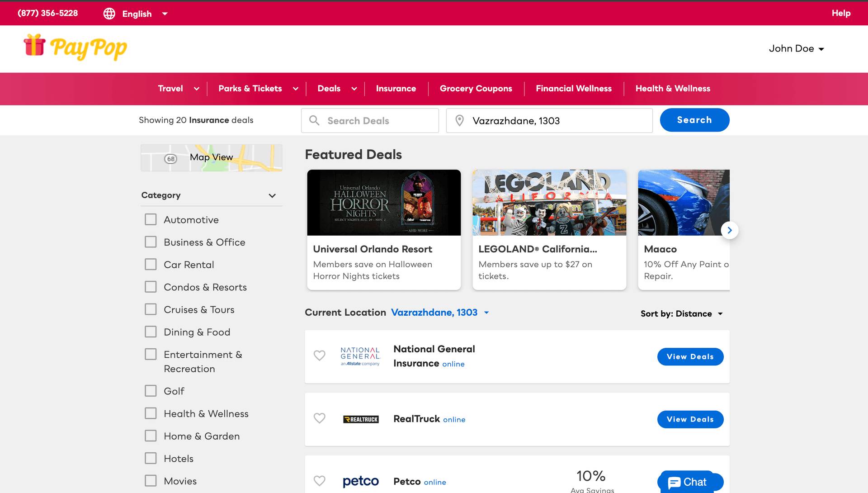Click the heart icon beside Petco
Screen dimensions: 868x493
click(320, 481)
